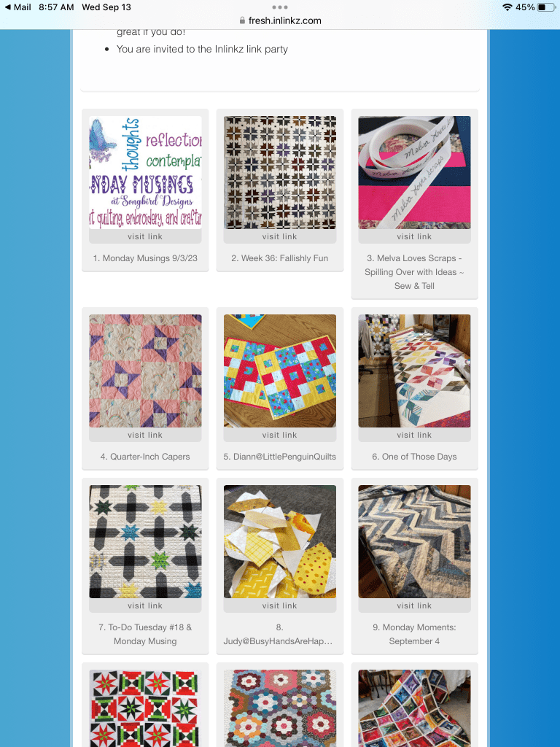Open the '7. To-Do Tuesday #18' title link
The image size is (560, 747).
pyautogui.click(x=145, y=634)
